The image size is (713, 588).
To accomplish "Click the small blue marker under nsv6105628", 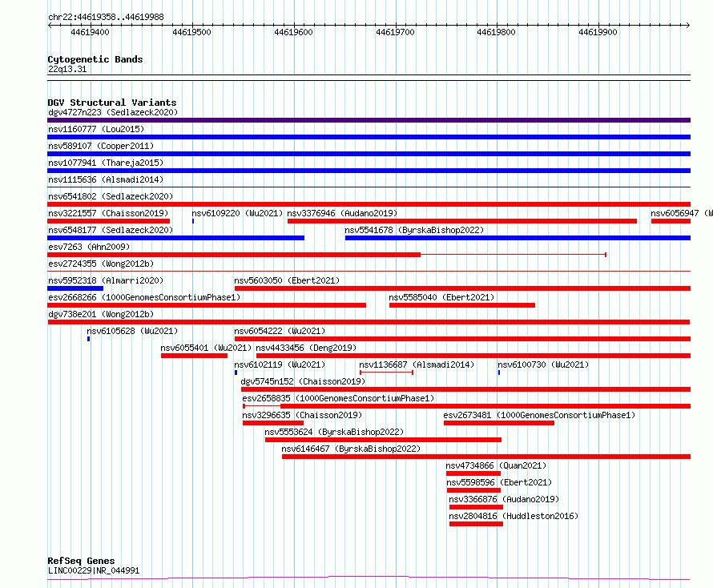I will point(89,339).
